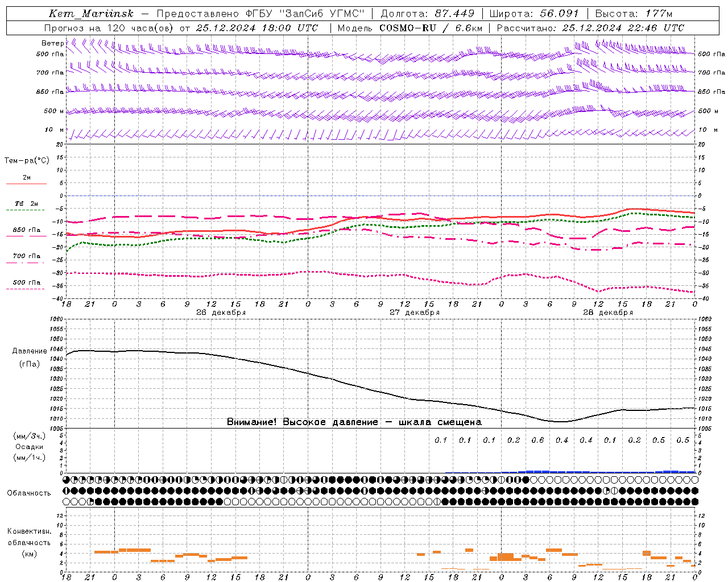The image size is (728, 582).
Task: Click the forecast start text 25.12.2024 18:00 UTC
Action: [257, 28]
